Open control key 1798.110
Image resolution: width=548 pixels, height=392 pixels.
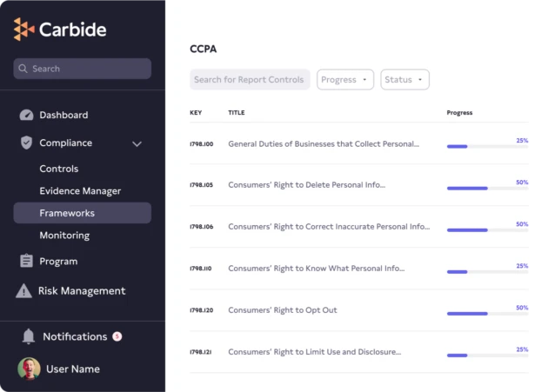201,269
